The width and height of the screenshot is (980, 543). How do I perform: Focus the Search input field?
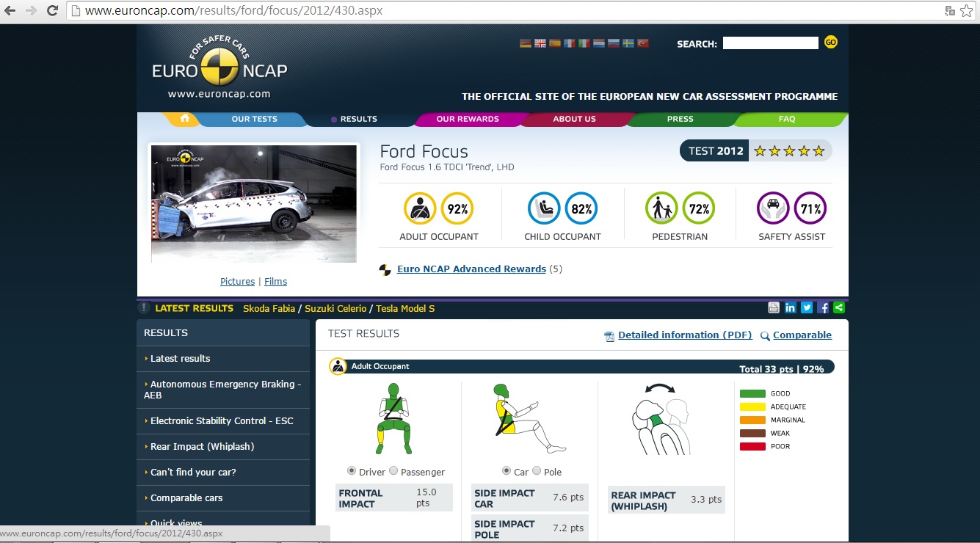tap(771, 43)
